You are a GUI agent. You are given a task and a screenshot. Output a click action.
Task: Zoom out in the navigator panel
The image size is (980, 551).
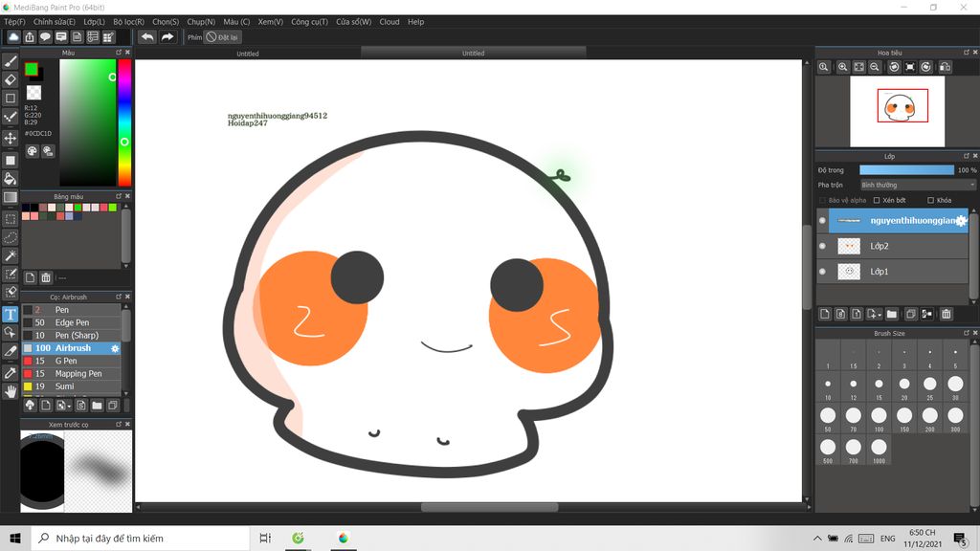(875, 67)
